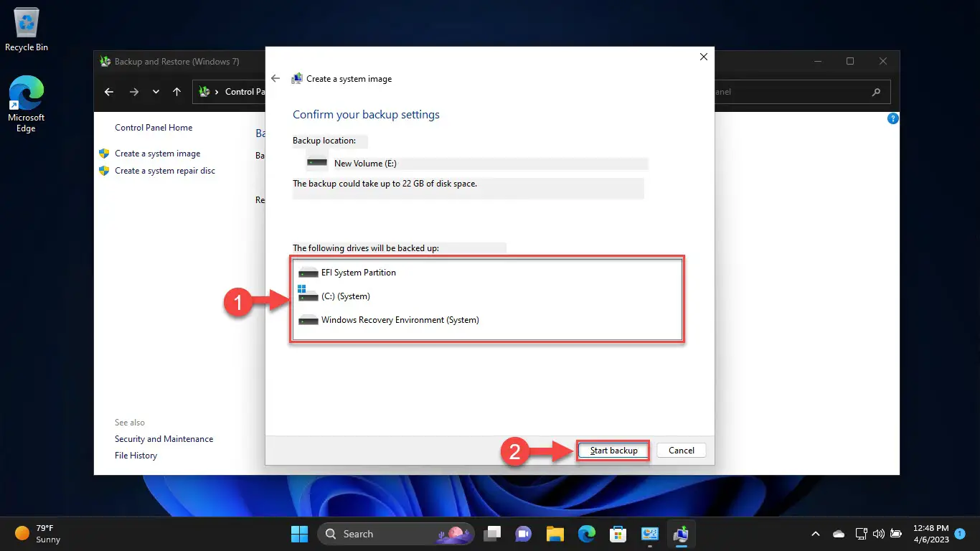980x551 pixels.
Task: Maximize the Backup and Restore window
Action: tap(850, 62)
